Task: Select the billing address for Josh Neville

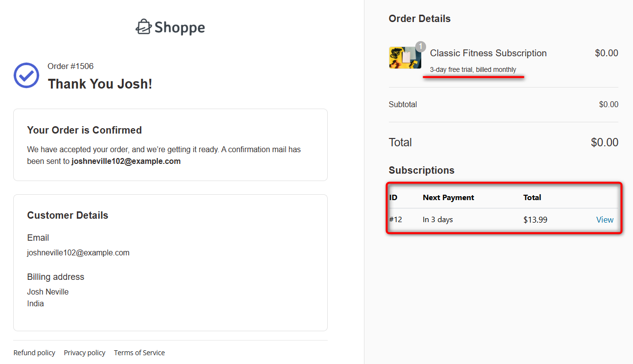Action: pyautogui.click(x=47, y=297)
